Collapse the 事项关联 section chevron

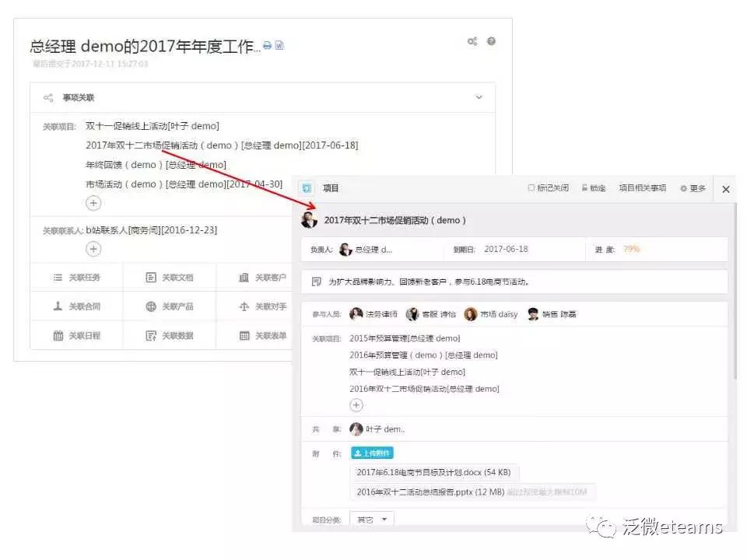(x=480, y=96)
